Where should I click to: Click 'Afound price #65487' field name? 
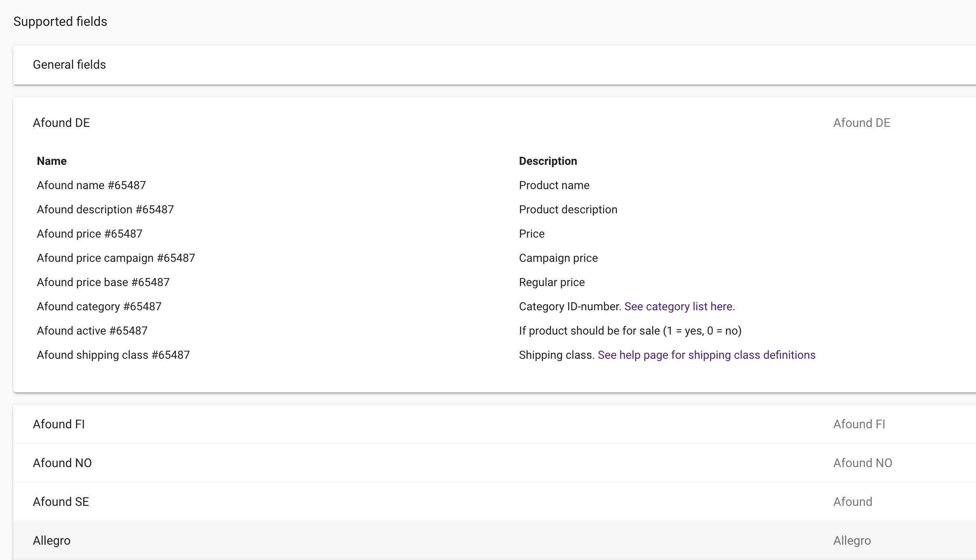point(90,234)
